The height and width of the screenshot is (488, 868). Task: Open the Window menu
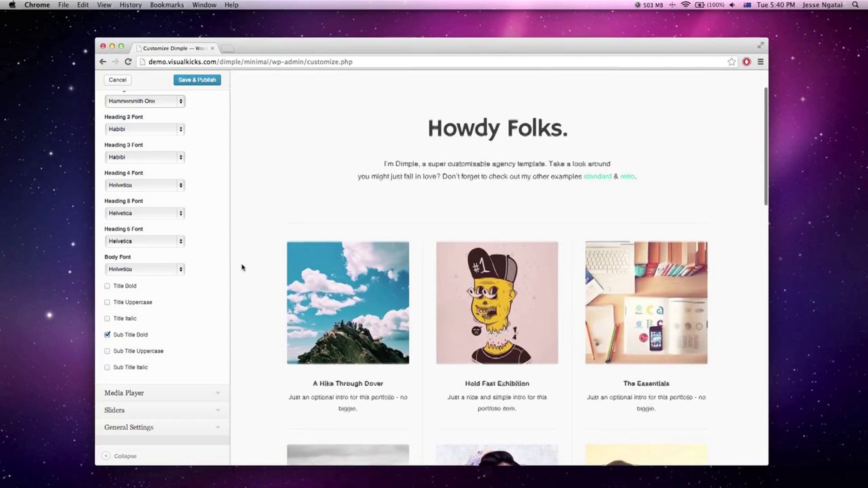click(x=204, y=5)
